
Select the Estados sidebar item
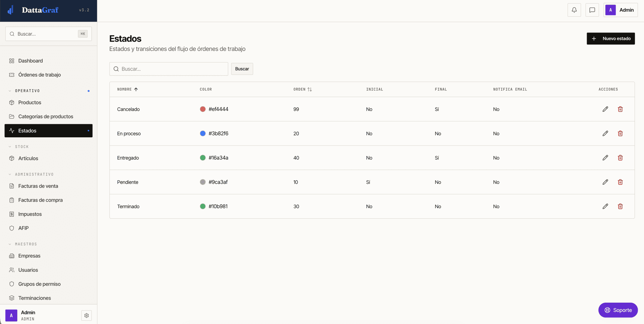(48, 131)
